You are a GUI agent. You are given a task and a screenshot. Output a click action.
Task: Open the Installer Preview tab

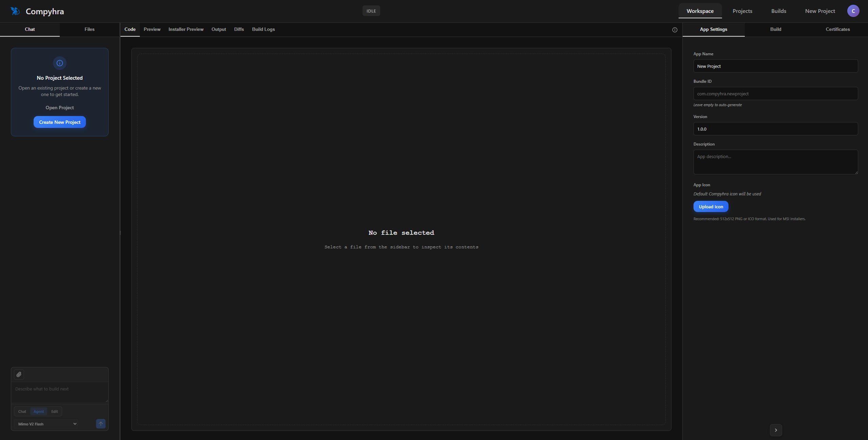point(186,29)
